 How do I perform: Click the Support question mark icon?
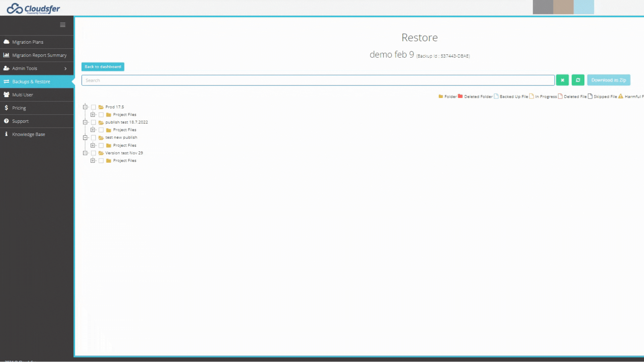pos(6,121)
